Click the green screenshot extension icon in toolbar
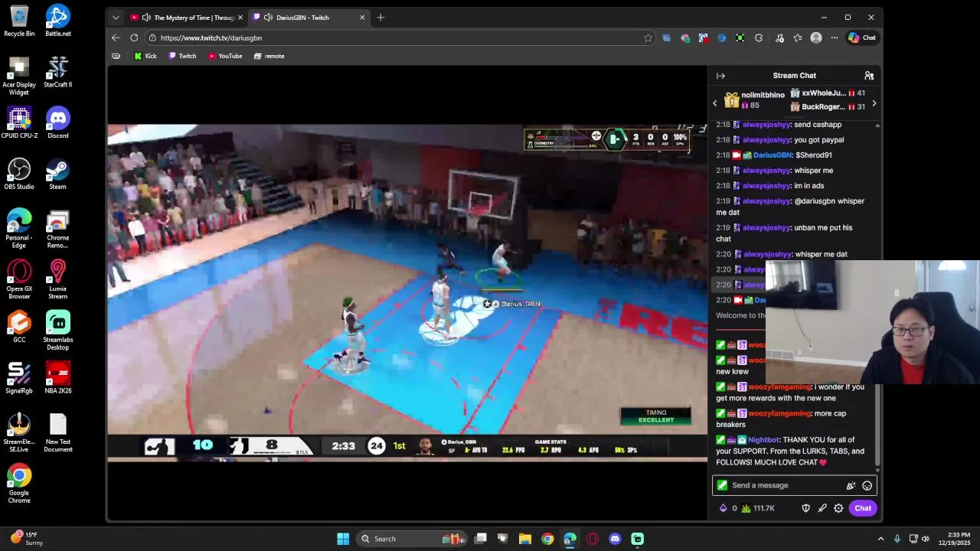980x551 pixels. coord(740,37)
